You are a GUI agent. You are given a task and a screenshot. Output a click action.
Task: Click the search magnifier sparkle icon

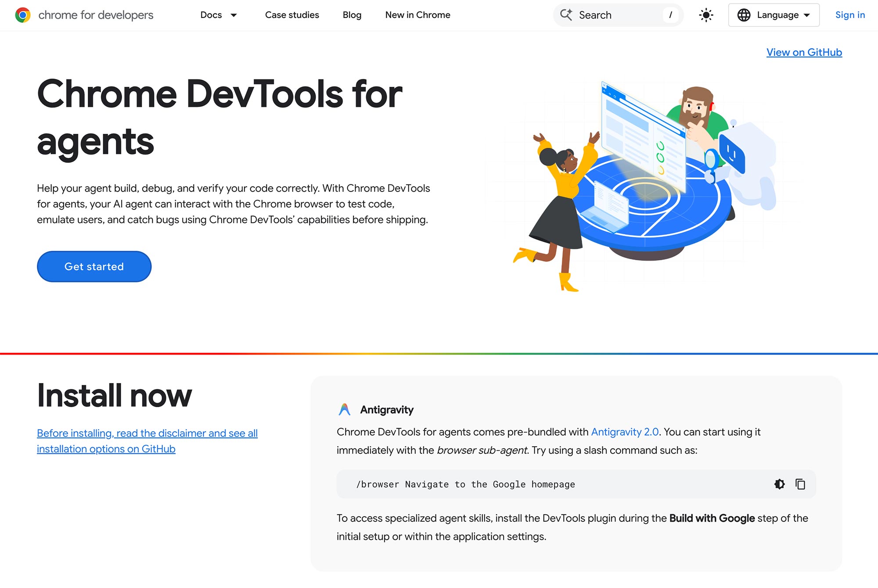pos(566,15)
